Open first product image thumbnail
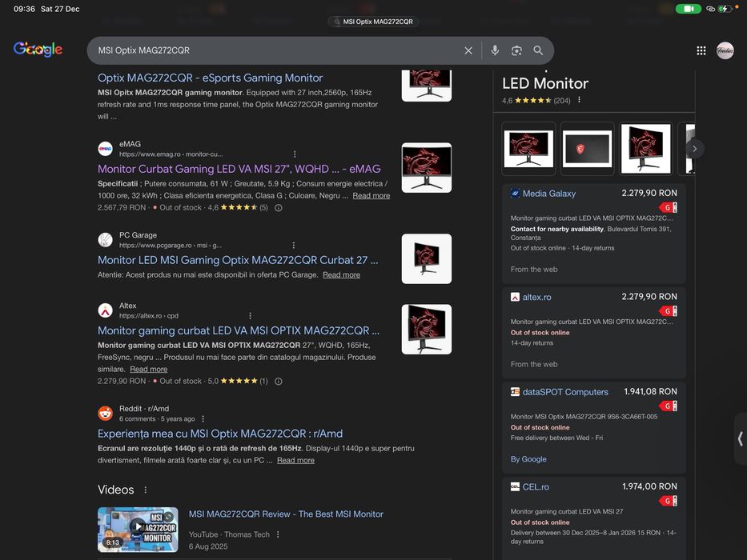This screenshot has height=560, width=747. coord(528,149)
